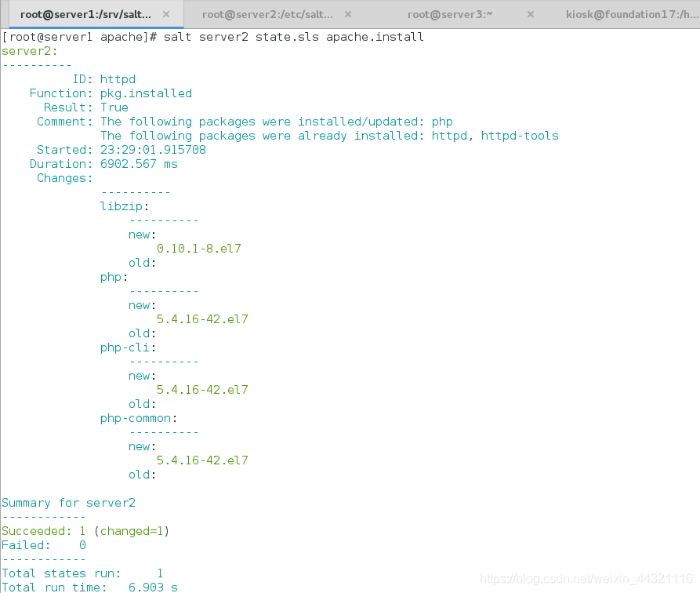
Task: Click the 'pkg.installed' function value
Action: pyautogui.click(x=146, y=93)
